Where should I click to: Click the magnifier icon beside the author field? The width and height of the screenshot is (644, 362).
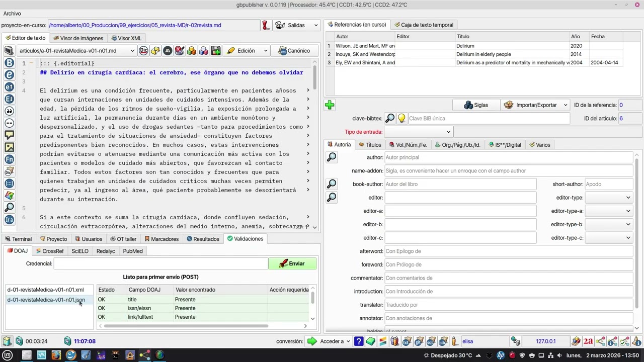pyautogui.click(x=332, y=157)
